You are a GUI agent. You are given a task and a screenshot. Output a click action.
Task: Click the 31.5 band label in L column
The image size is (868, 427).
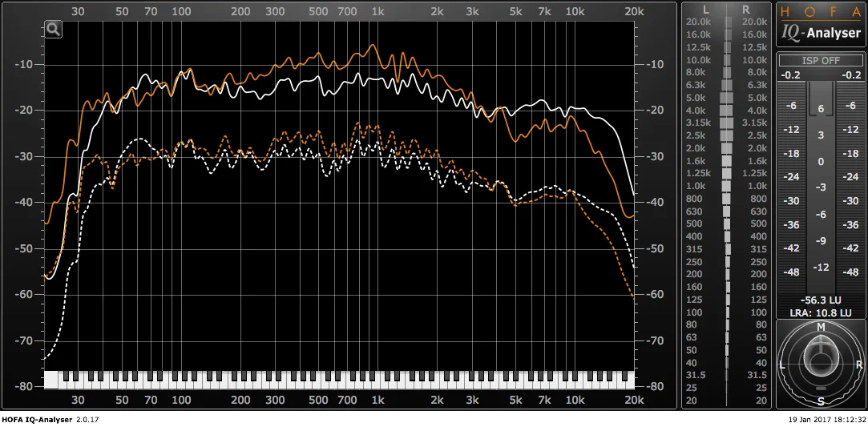tap(696, 375)
